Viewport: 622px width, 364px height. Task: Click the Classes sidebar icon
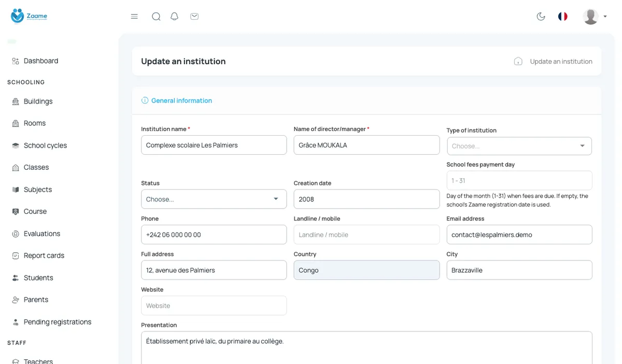(16, 168)
